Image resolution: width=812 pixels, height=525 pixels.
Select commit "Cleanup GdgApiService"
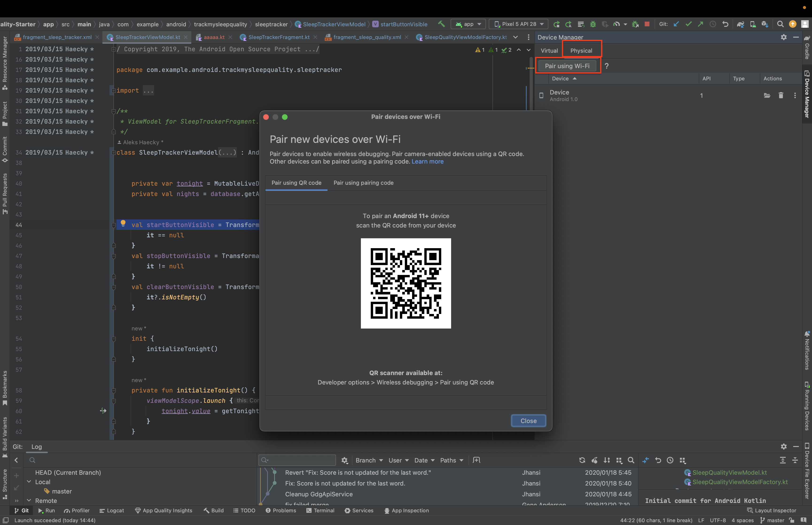coord(319,494)
